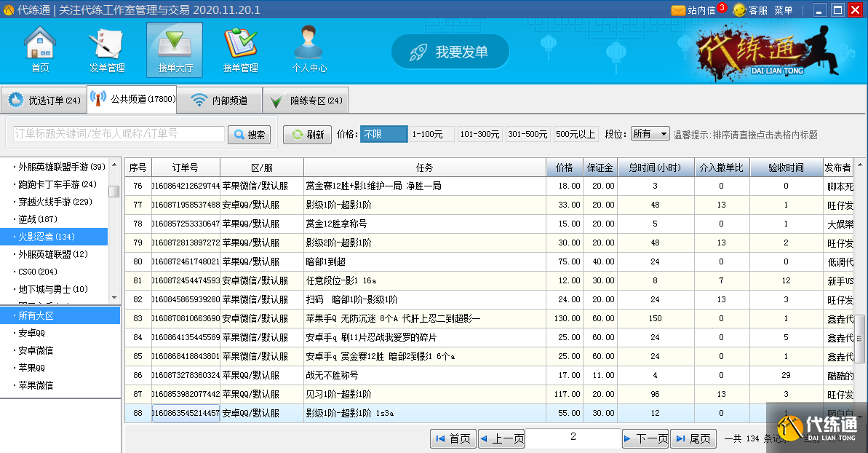
Task: Open the 菜单 menu in title bar
Action: click(784, 10)
